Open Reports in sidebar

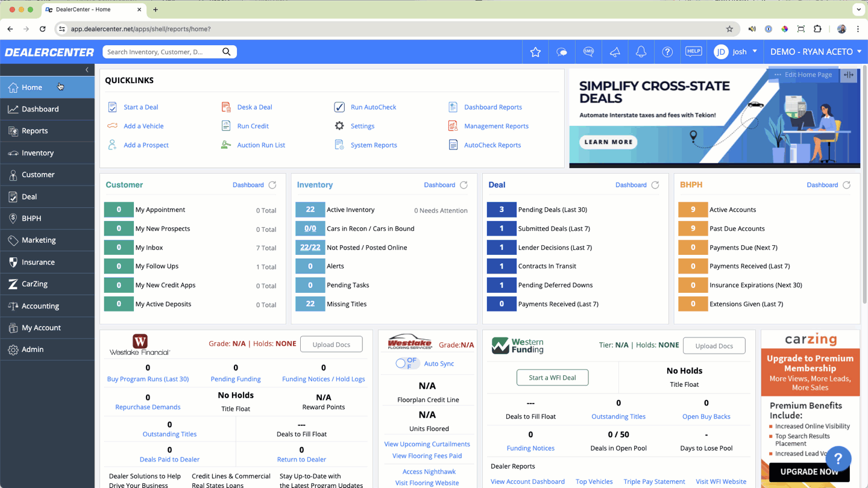[x=47, y=131]
